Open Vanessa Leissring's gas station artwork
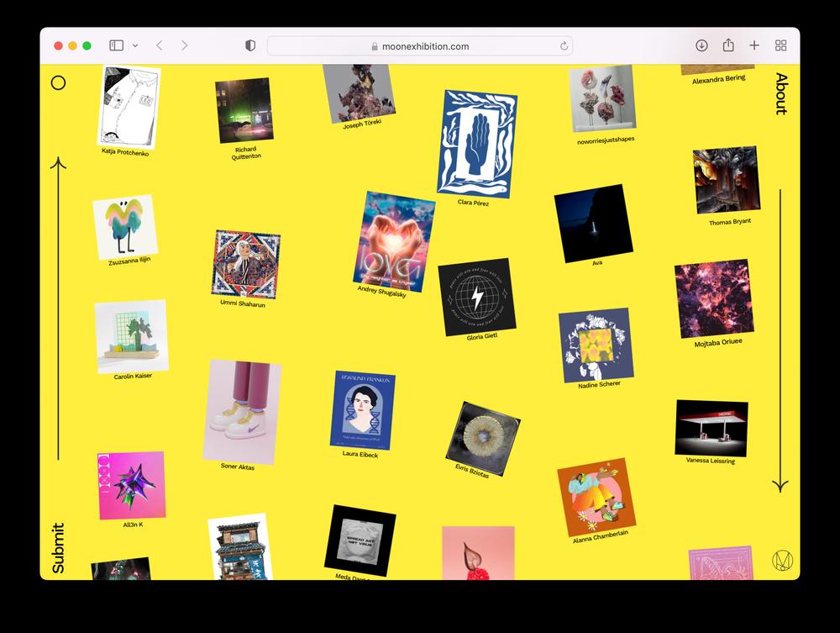 point(711,428)
